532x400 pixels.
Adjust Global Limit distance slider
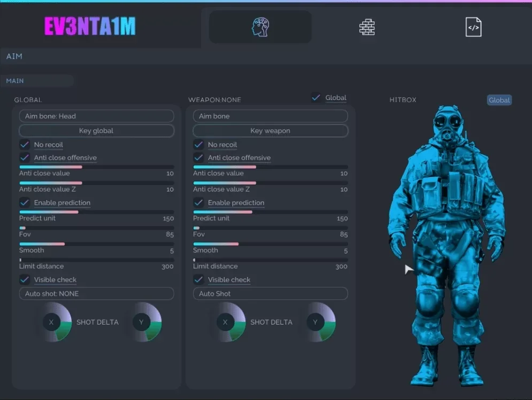click(97, 260)
